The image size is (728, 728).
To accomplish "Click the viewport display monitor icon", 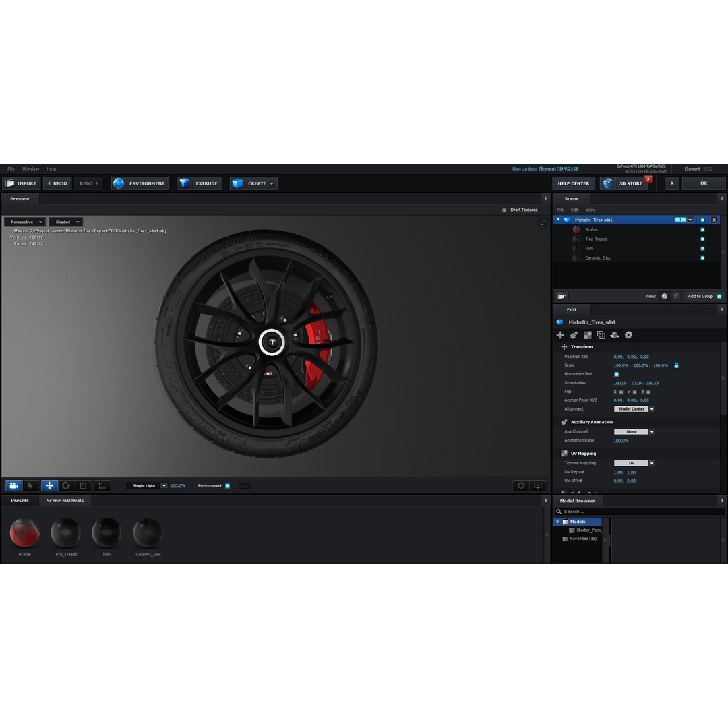I will point(538,485).
